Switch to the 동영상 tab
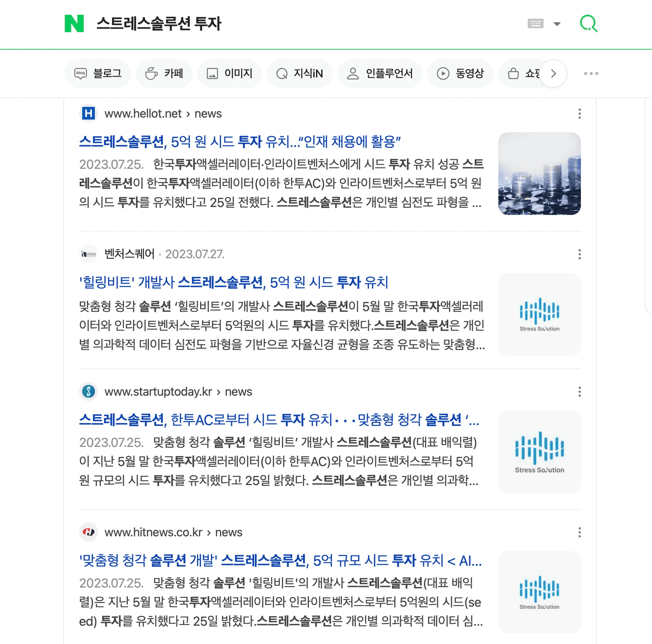The image size is (652, 644). pyautogui.click(x=460, y=73)
